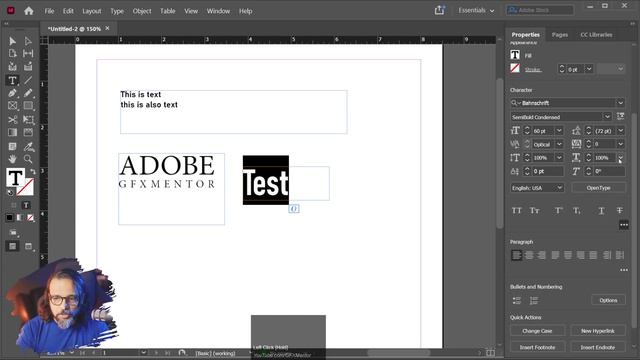Click the numbered list icon
Screen dimensions: 640x360
point(534,301)
